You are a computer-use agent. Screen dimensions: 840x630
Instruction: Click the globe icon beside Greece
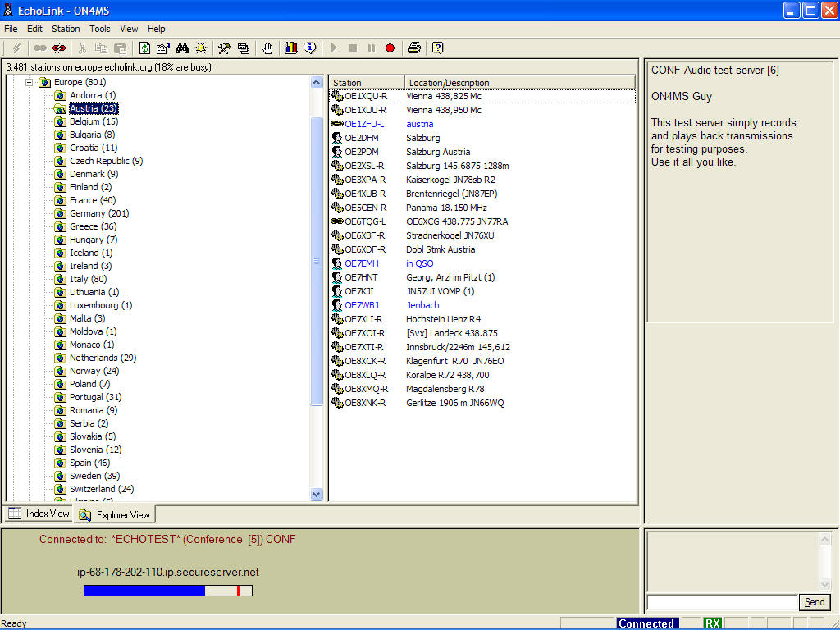(x=61, y=226)
